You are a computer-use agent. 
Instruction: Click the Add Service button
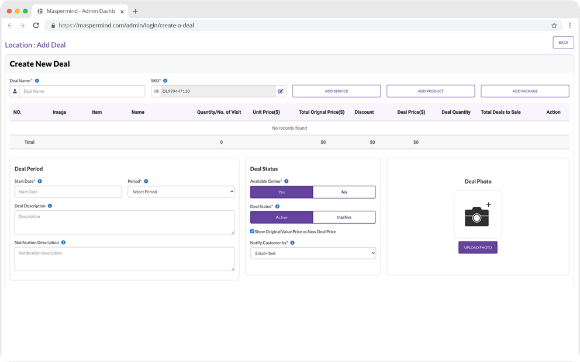(336, 91)
